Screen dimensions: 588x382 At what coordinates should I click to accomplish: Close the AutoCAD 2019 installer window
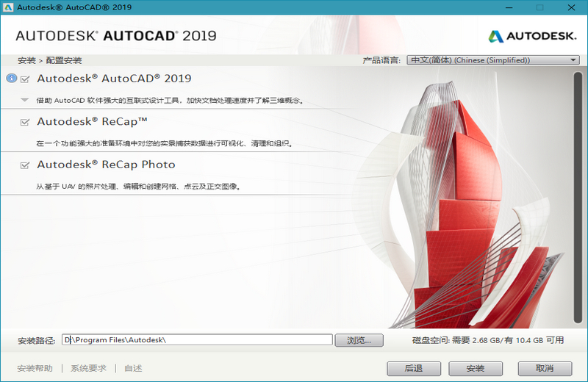point(573,7)
